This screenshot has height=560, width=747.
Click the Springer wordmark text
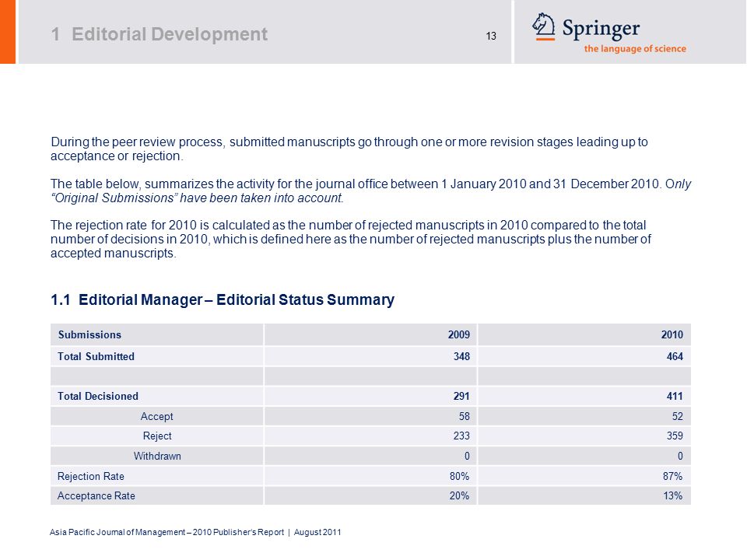pyautogui.click(x=601, y=29)
